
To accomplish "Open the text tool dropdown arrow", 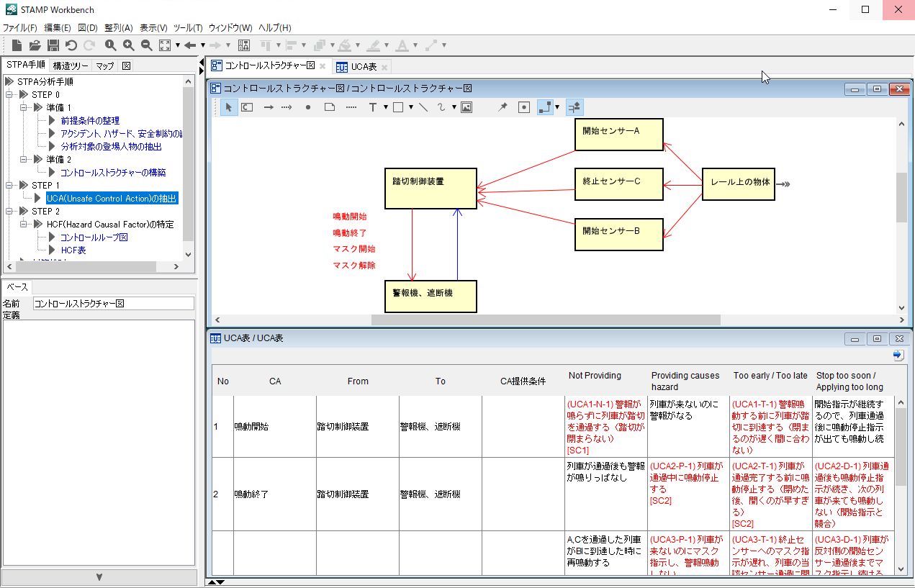I will pyautogui.click(x=385, y=107).
